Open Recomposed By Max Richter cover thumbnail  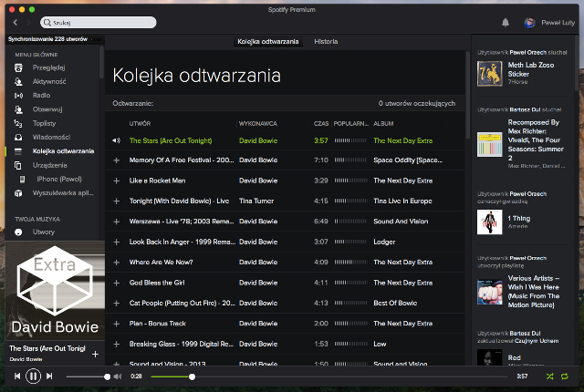coord(490,144)
